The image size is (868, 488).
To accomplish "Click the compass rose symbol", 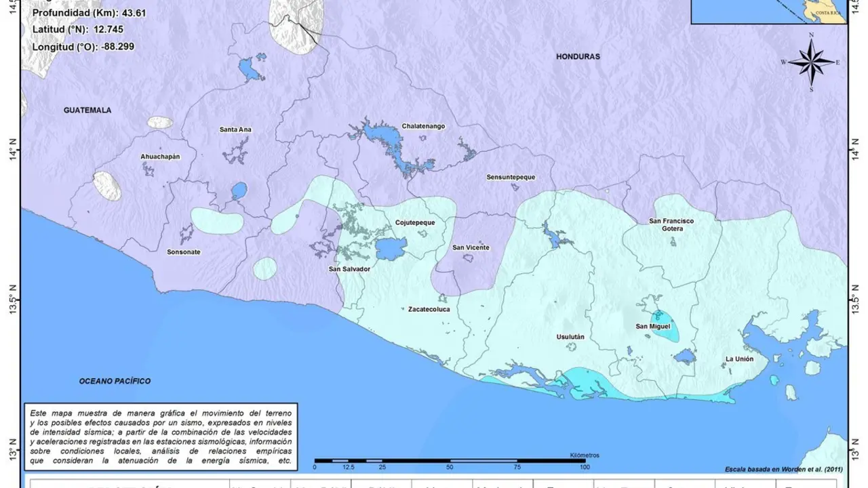I will tap(812, 62).
